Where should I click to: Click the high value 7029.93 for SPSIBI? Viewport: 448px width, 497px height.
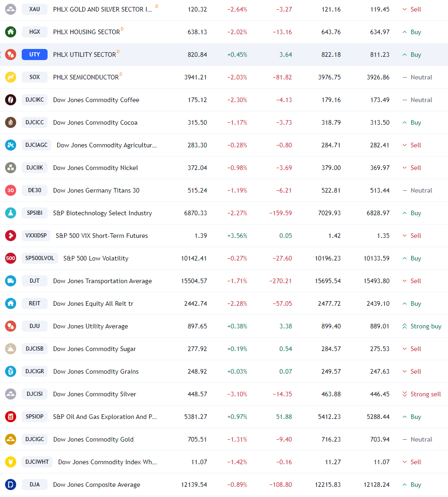329,213
